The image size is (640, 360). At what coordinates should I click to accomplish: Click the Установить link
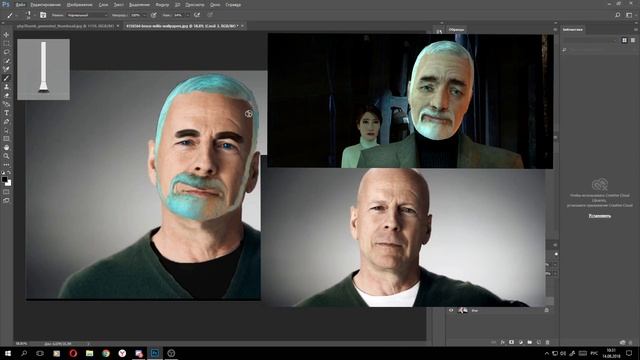coord(600,216)
